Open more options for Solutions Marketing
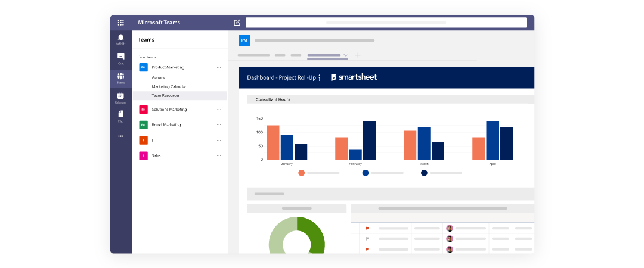 click(x=219, y=110)
